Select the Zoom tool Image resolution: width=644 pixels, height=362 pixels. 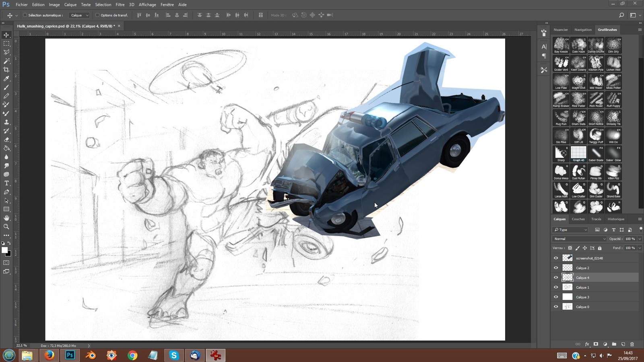point(6,227)
